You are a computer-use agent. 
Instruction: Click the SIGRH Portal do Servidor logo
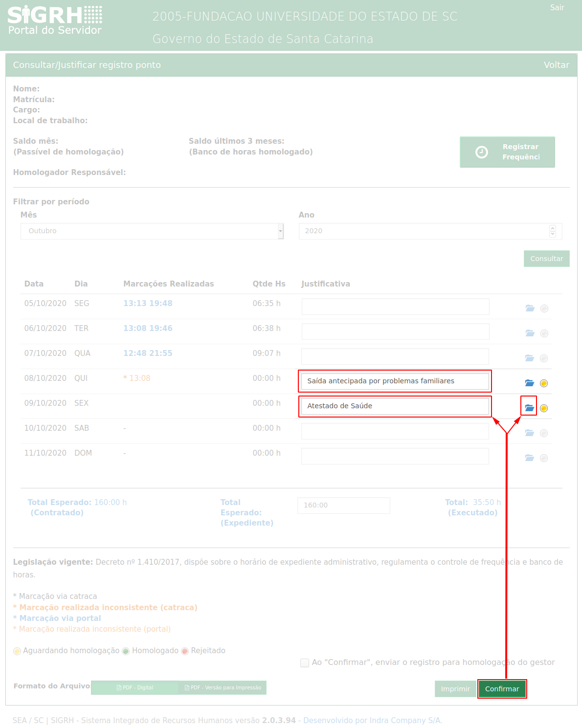(55, 21)
